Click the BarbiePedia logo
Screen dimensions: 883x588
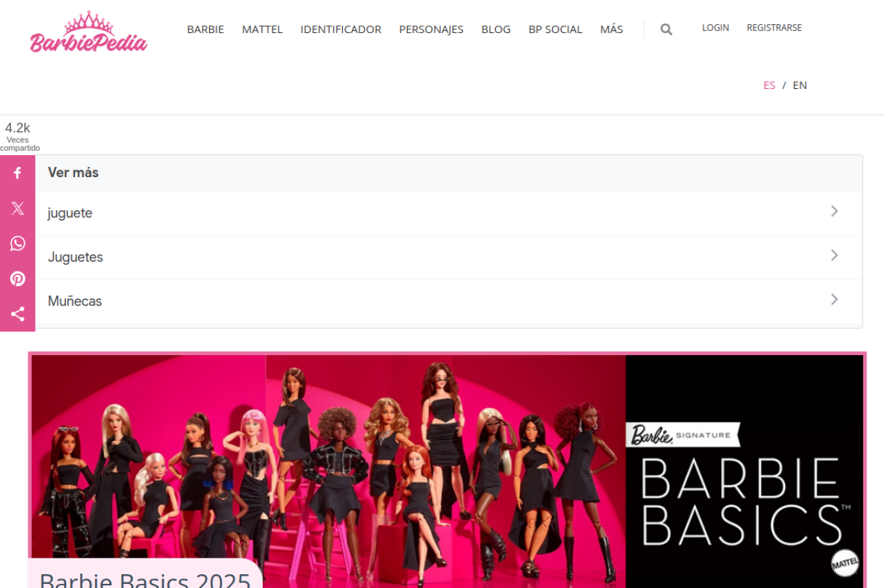pyautogui.click(x=88, y=32)
